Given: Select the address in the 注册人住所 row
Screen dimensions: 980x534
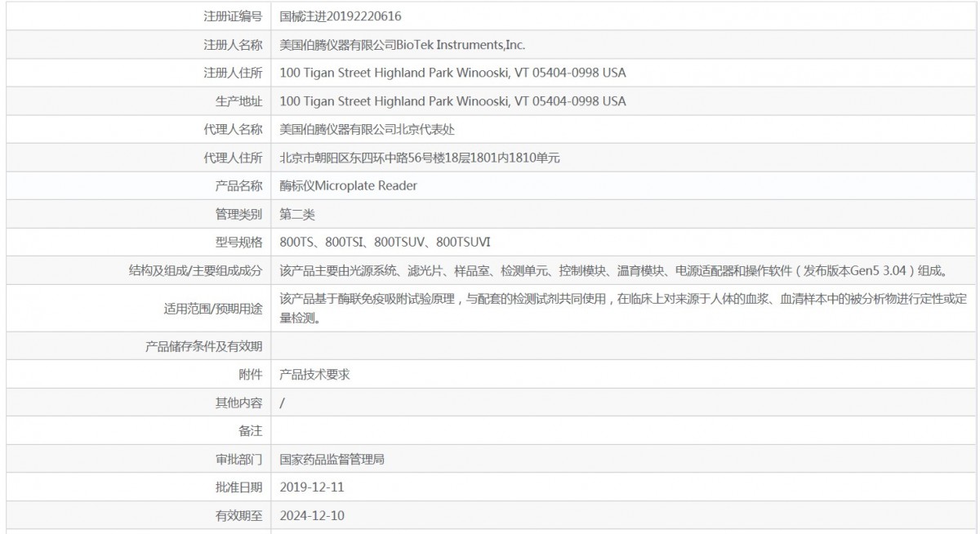Looking at the screenshot, I should (452, 73).
